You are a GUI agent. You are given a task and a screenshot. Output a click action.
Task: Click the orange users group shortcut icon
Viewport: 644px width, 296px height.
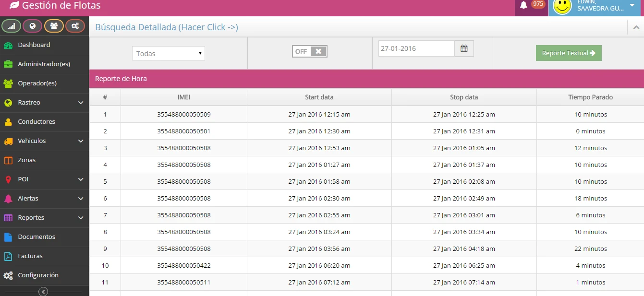click(x=54, y=26)
